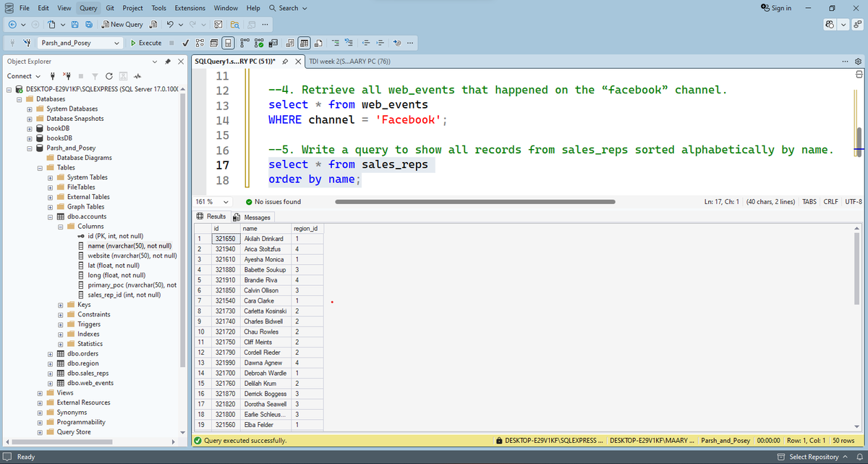Click the editor horizontal scrollbar thumb
The image size is (868, 464).
(x=475, y=201)
